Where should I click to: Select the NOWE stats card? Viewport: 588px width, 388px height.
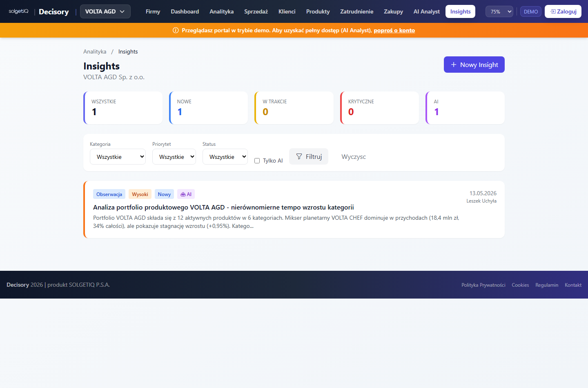tap(209, 108)
